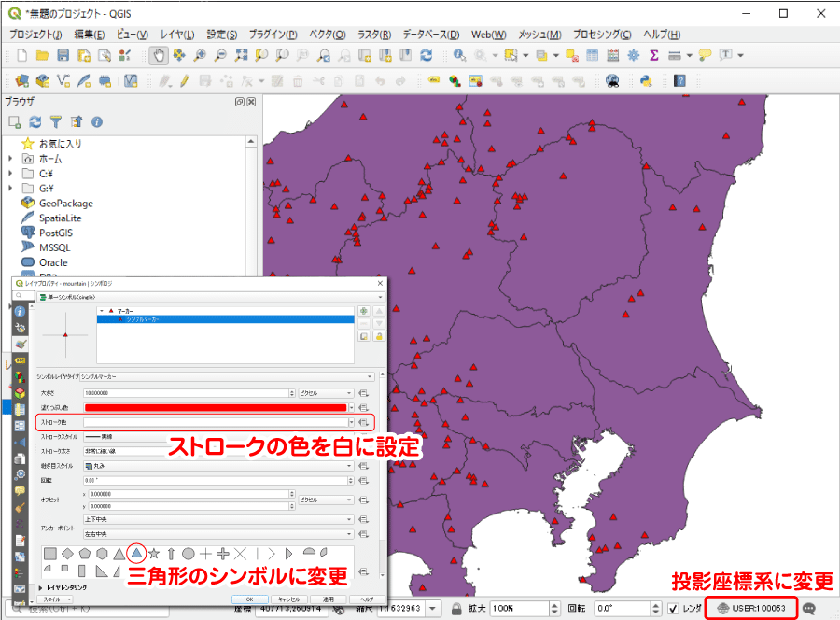
Task: Add symbol layer with green plus icon
Action: point(364,311)
